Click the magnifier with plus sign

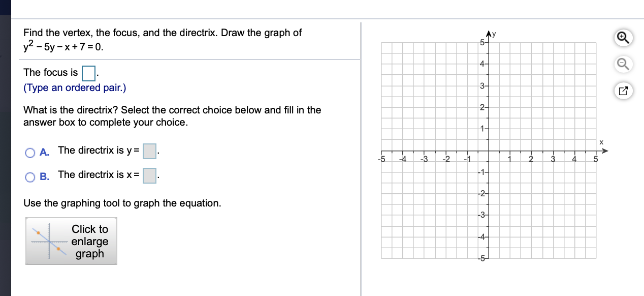point(623,38)
